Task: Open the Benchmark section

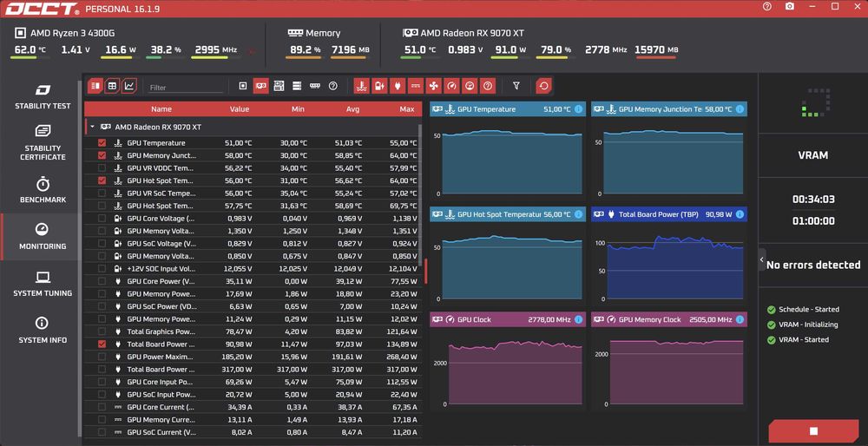Action: click(x=43, y=190)
